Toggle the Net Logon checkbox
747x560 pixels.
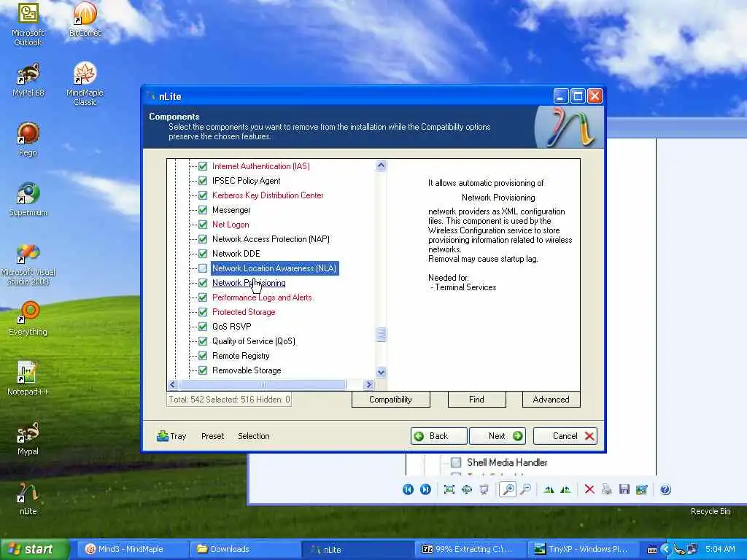203,225
